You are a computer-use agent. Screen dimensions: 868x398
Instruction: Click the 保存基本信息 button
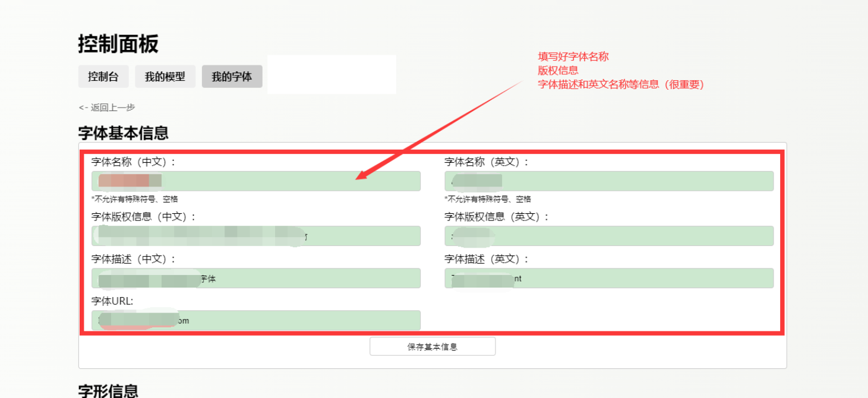(x=433, y=346)
